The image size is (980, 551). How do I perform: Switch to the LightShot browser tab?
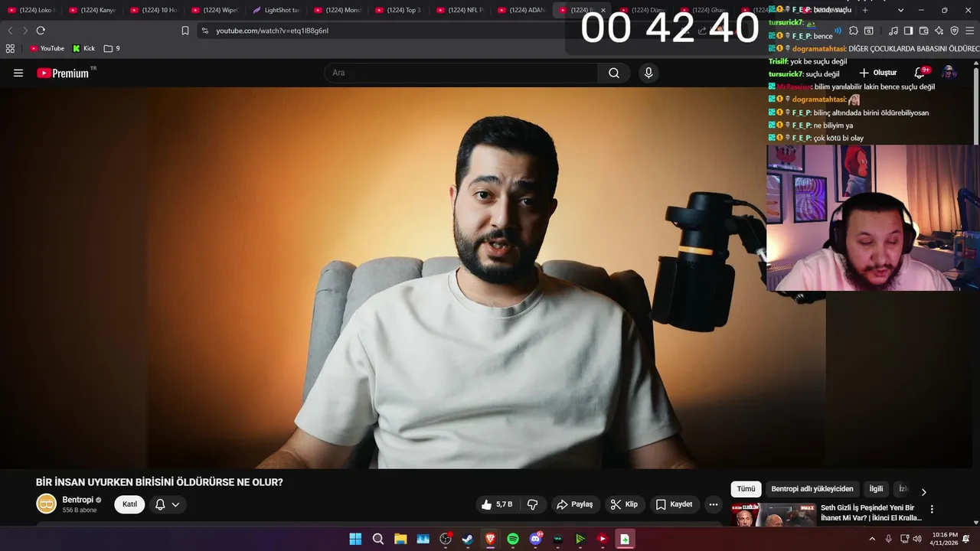[x=275, y=10]
